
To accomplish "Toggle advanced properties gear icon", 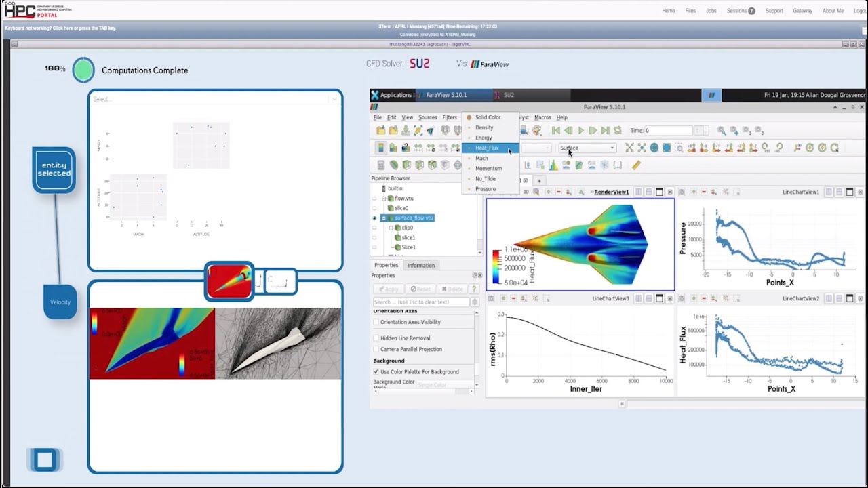I will tap(475, 302).
